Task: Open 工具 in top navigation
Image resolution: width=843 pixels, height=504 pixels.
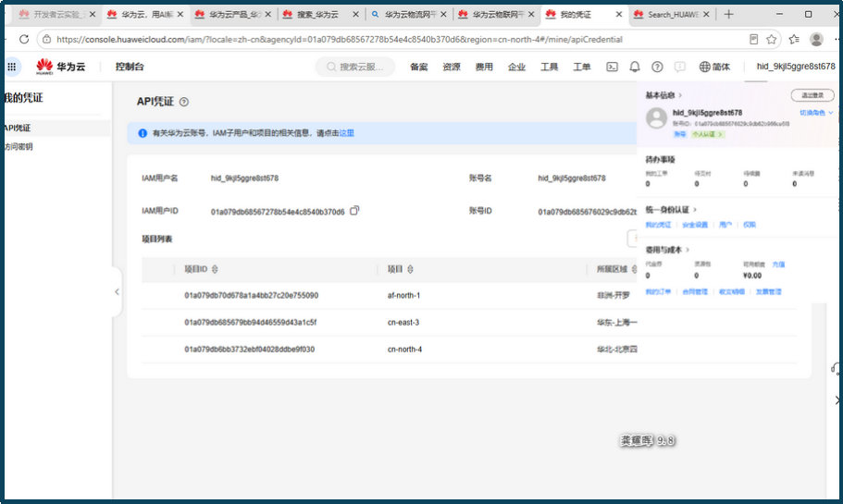Action: [549, 67]
